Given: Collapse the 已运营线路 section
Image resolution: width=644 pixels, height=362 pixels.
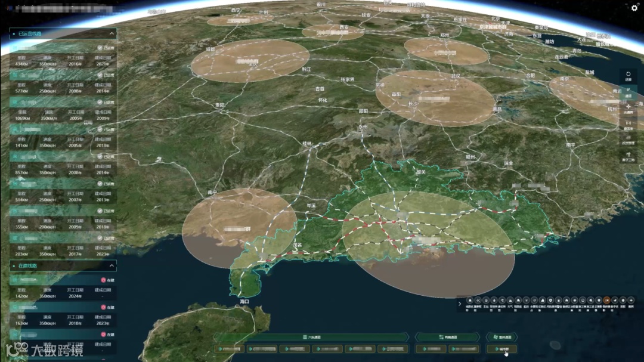Looking at the screenshot, I should [112, 33].
